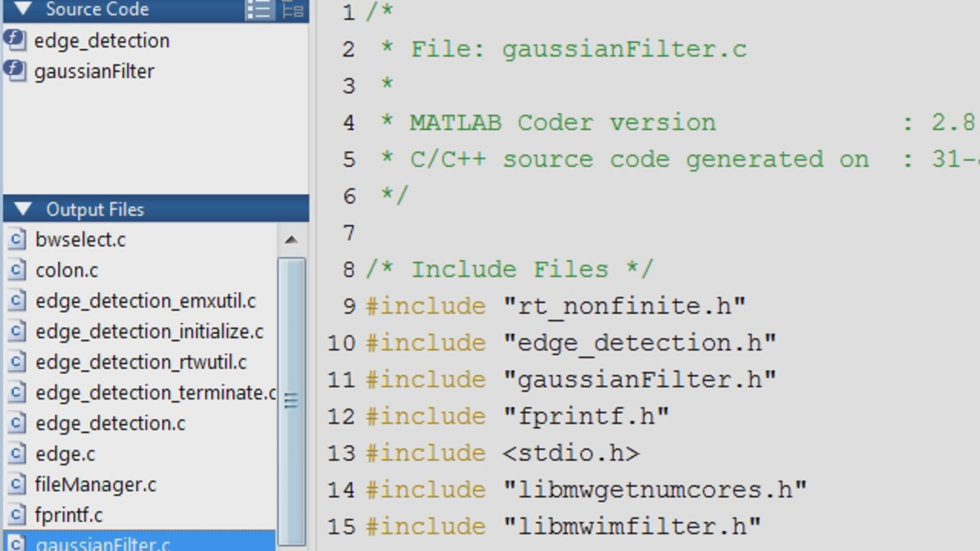Viewport: 980px width, 551px height.
Task: Open the edge_detection.c output file
Action: click(x=110, y=423)
